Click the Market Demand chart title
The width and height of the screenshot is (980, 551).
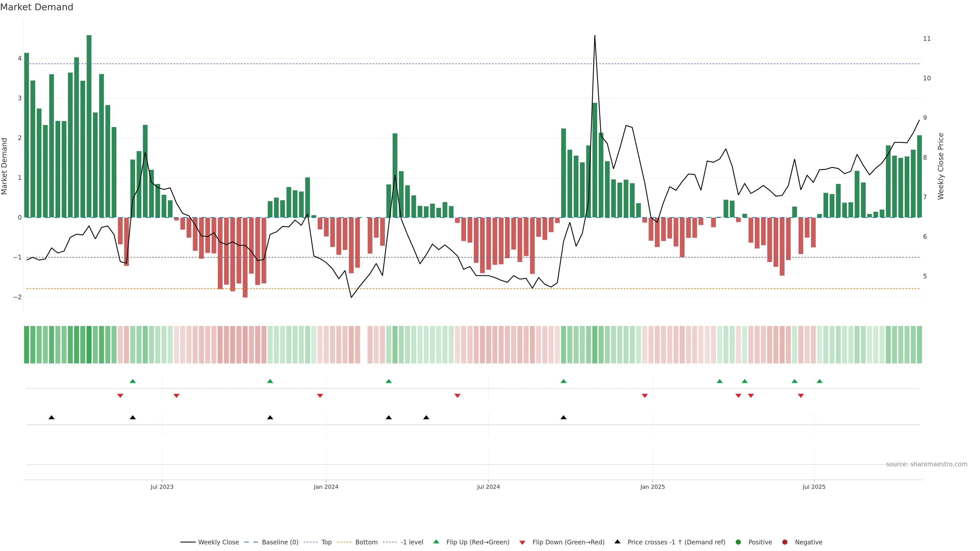[36, 7]
